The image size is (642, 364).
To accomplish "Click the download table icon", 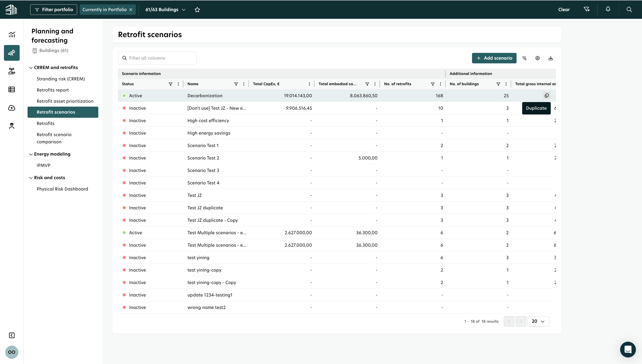I will (x=550, y=58).
